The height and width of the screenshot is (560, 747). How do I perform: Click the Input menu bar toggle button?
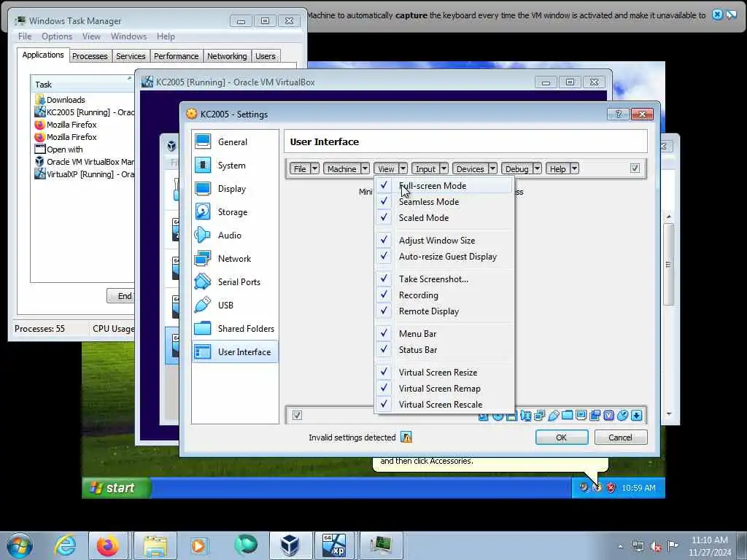(x=425, y=168)
